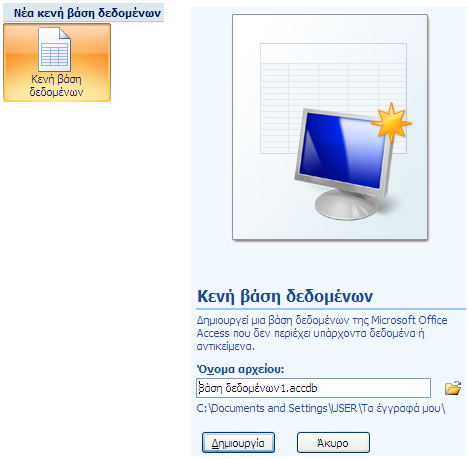Click the C:\Documents and Settings path text
The width and height of the screenshot is (468, 459).
coord(321,408)
